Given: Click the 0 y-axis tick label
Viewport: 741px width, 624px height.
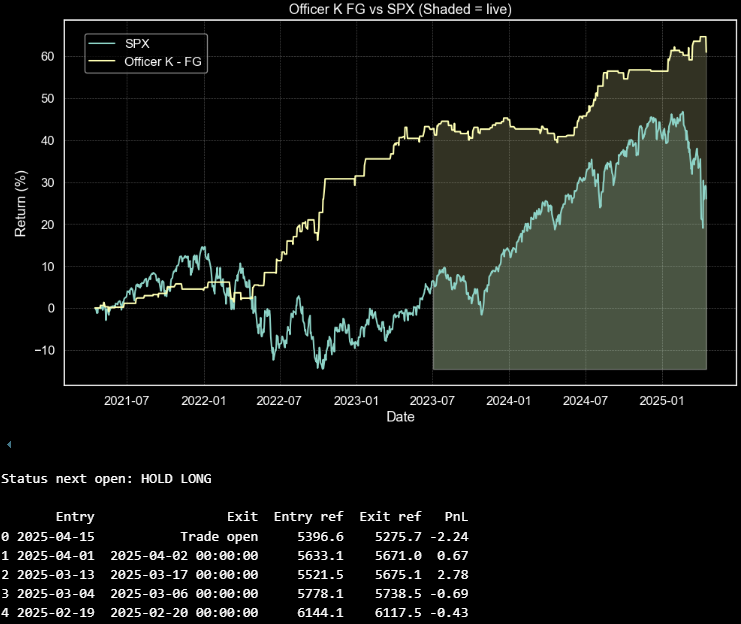Looking at the screenshot, I should (x=51, y=309).
